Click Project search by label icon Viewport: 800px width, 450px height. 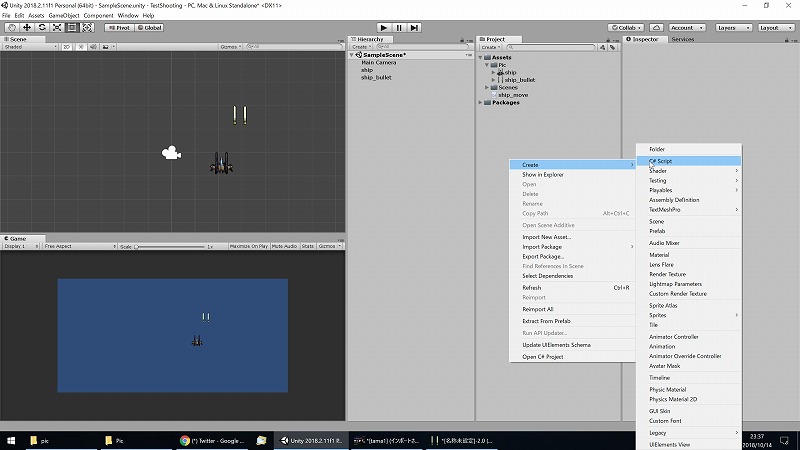tap(612, 47)
